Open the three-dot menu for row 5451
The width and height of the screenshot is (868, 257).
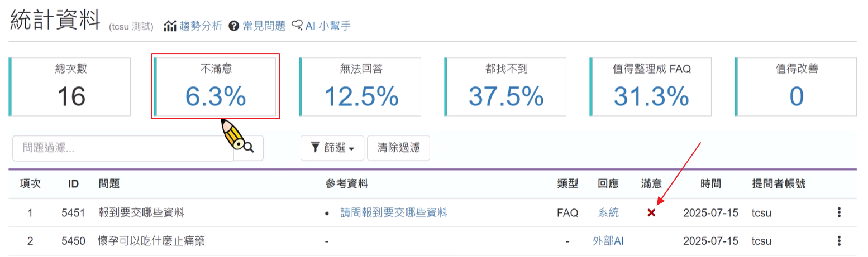838,212
